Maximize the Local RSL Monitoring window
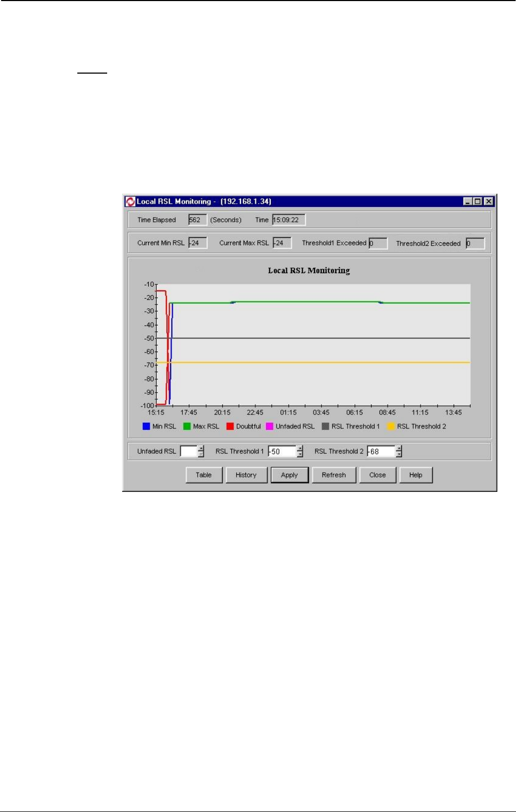The image size is (516, 812). coord(478,202)
